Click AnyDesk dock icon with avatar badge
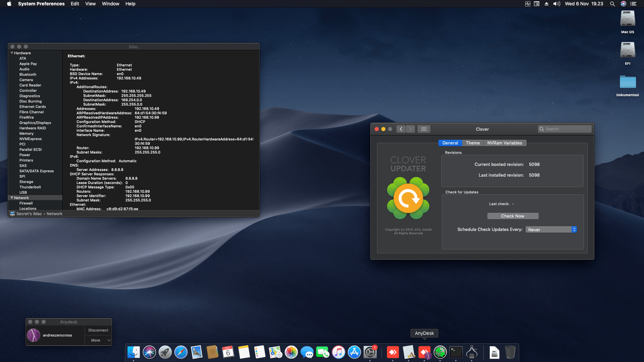The width and height of the screenshot is (644, 362). 424,352
